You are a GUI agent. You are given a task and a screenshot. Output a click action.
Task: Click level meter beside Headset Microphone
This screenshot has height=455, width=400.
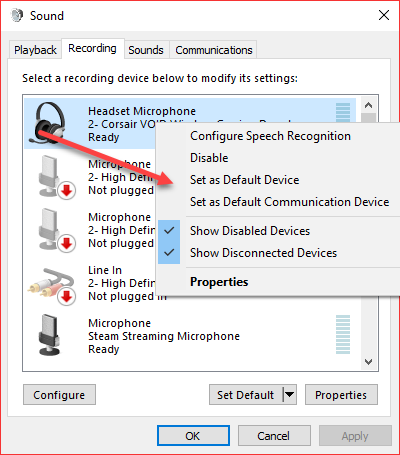tap(343, 112)
